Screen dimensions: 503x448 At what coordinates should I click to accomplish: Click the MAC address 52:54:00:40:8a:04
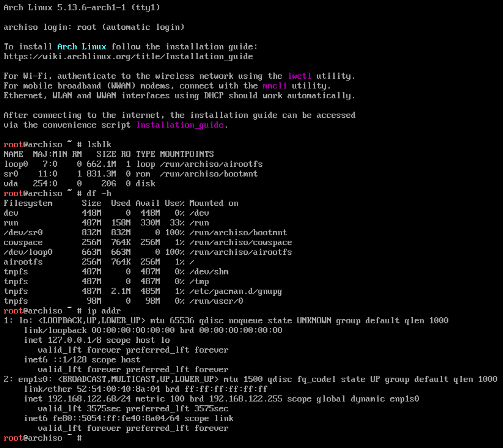[123, 389]
